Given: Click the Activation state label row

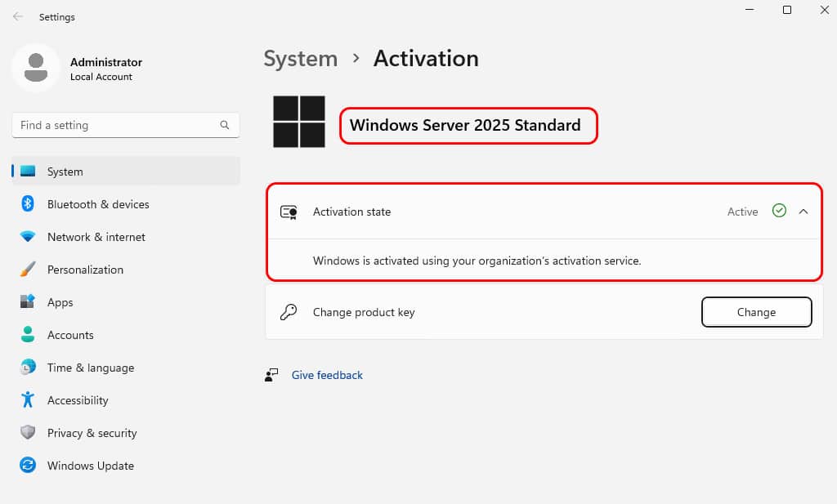Looking at the screenshot, I should [x=544, y=212].
